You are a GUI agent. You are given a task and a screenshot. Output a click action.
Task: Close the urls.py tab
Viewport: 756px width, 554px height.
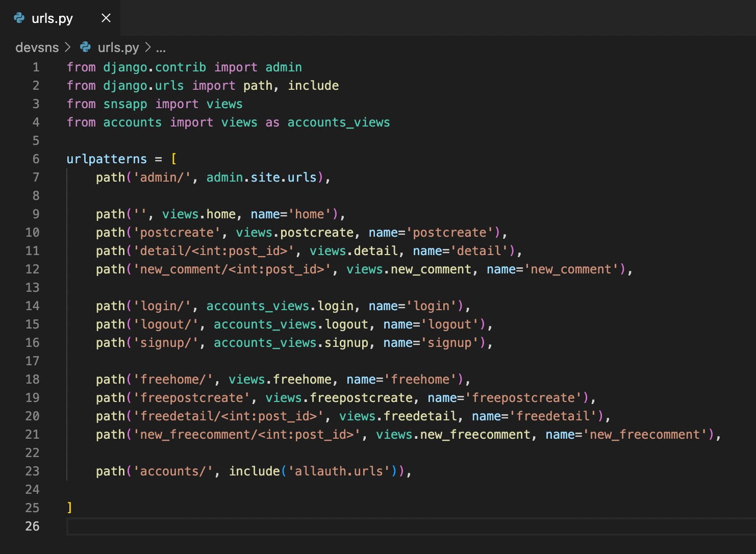(x=106, y=18)
